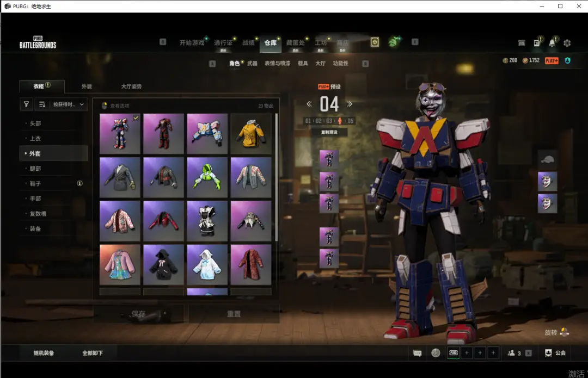Click the blue profile icon beside PLUS+
The width and height of the screenshot is (588, 378).
click(x=568, y=61)
